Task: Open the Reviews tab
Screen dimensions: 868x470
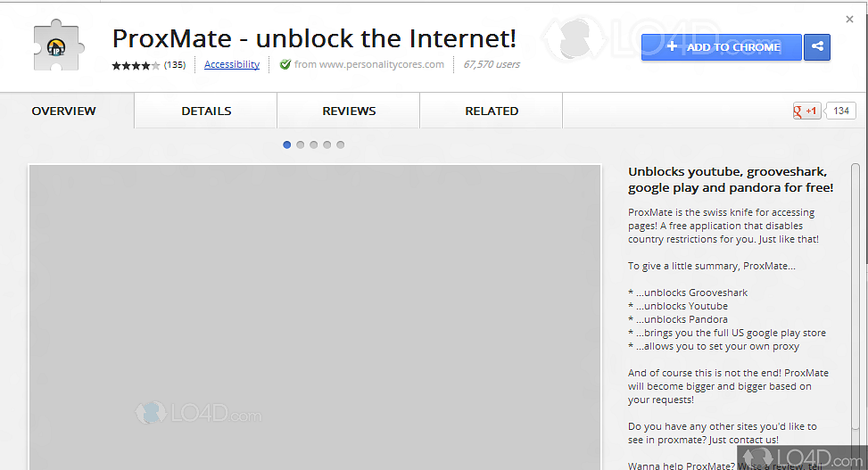Action: [349, 111]
